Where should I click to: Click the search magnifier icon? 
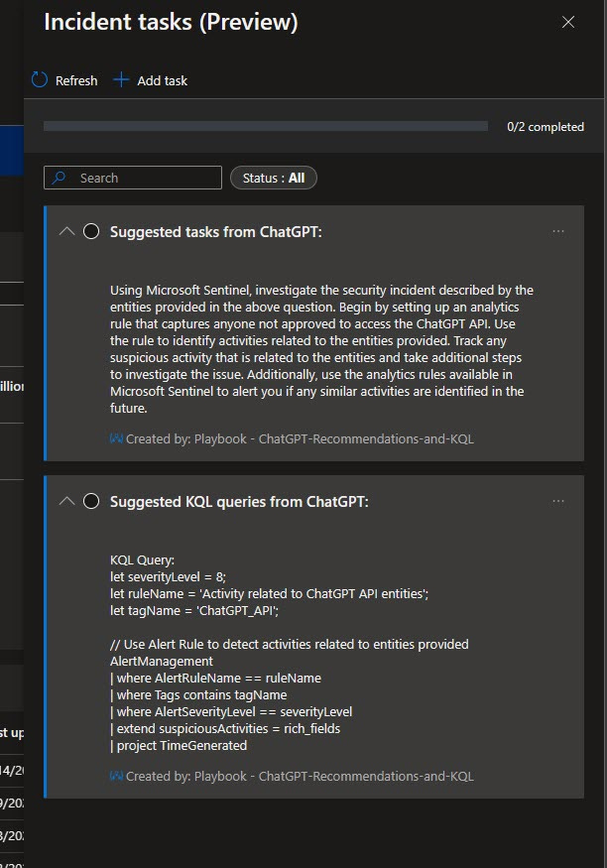(x=59, y=178)
